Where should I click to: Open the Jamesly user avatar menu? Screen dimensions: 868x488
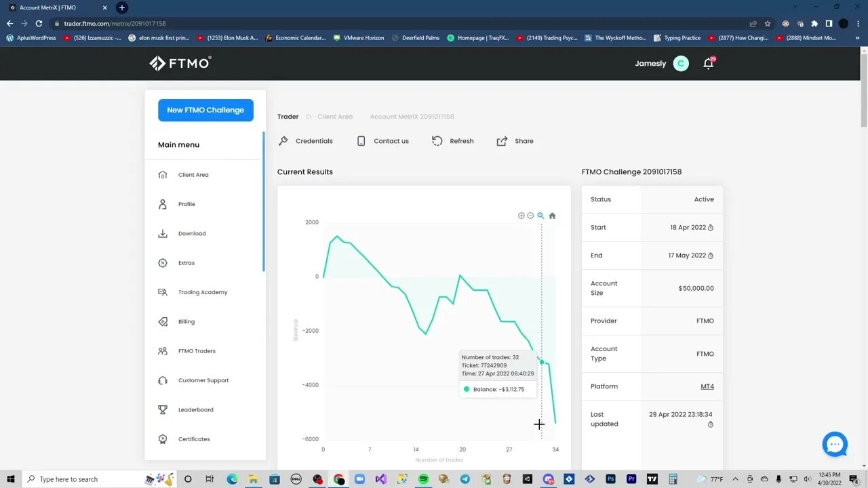point(681,64)
